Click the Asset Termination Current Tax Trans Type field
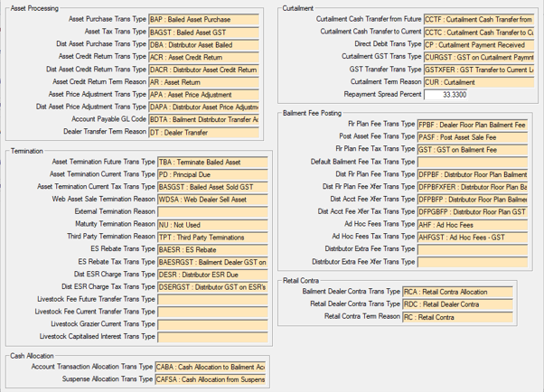The height and width of the screenshot is (392, 544). click(212, 187)
